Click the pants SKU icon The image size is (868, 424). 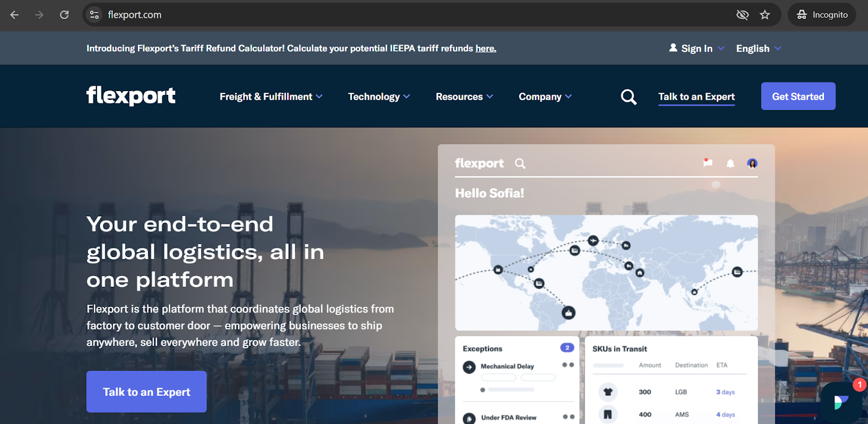tap(608, 414)
